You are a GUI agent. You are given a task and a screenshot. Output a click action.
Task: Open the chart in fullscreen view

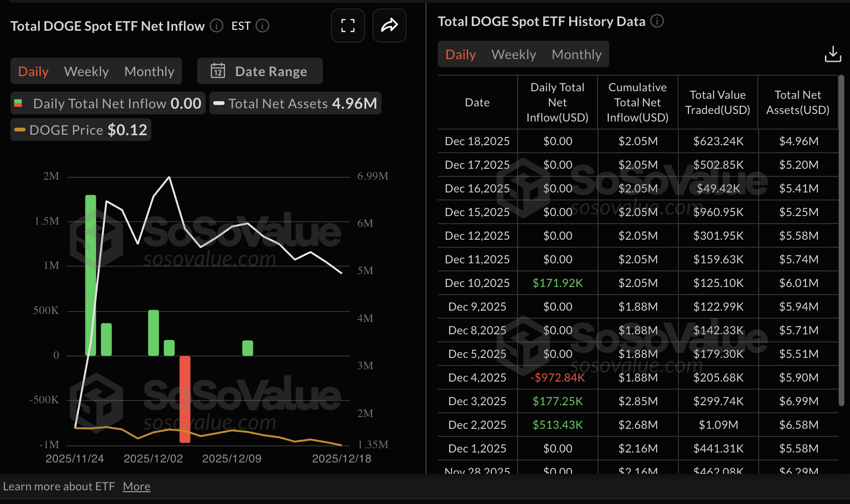point(347,26)
